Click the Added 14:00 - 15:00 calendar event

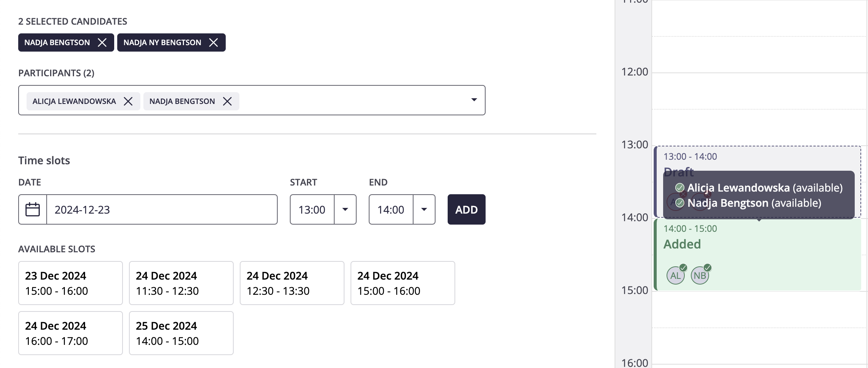point(758,255)
